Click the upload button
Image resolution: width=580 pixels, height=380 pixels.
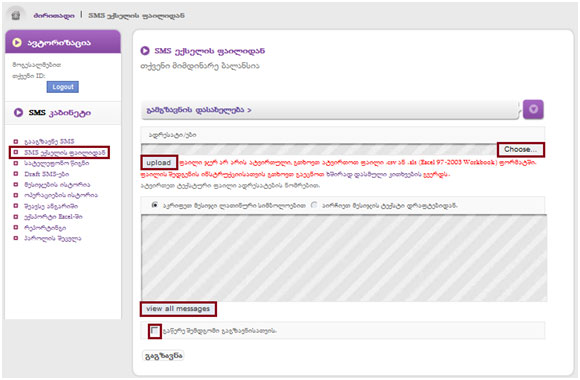(x=159, y=163)
